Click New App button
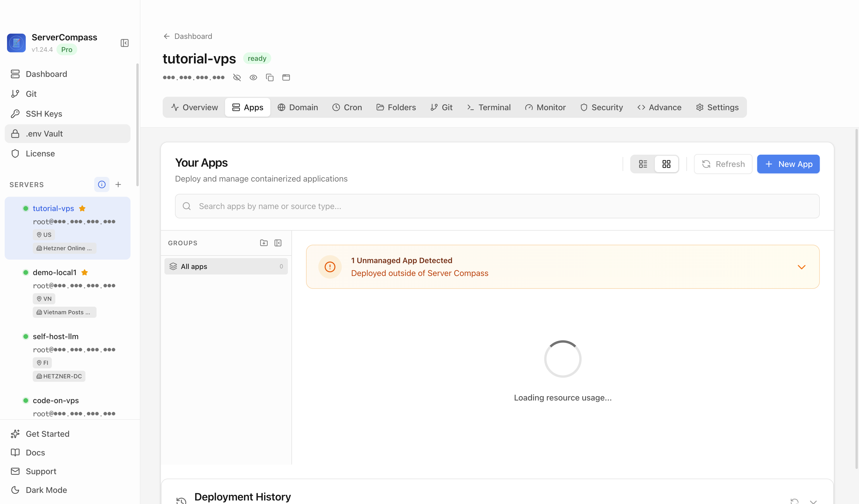Screen dimensions: 859x504 (788, 164)
